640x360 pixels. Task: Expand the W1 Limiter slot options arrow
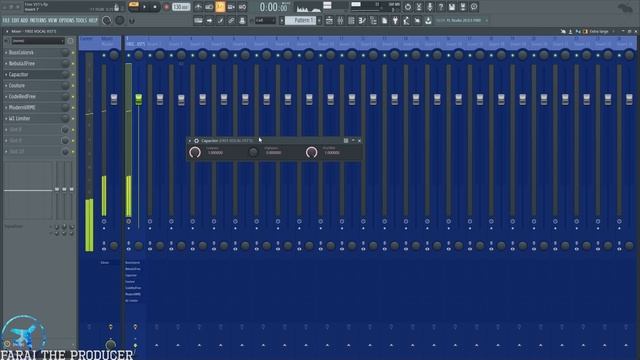(x=6, y=118)
